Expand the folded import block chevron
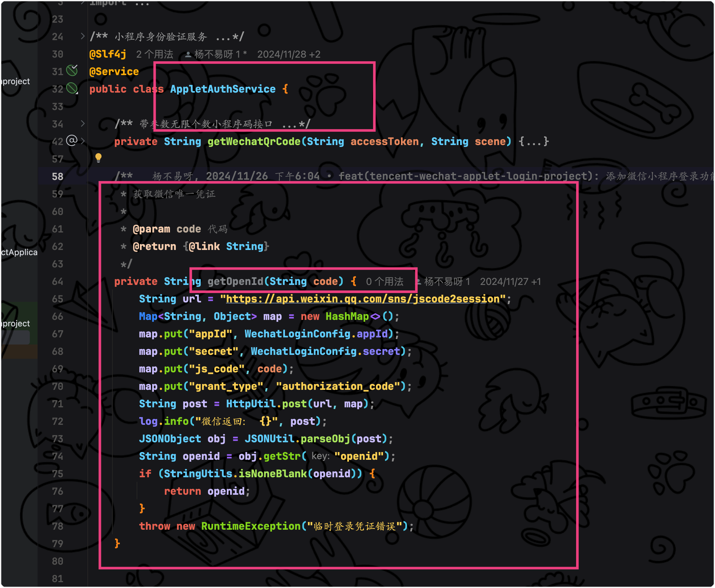The width and height of the screenshot is (715, 588). [82, 3]
